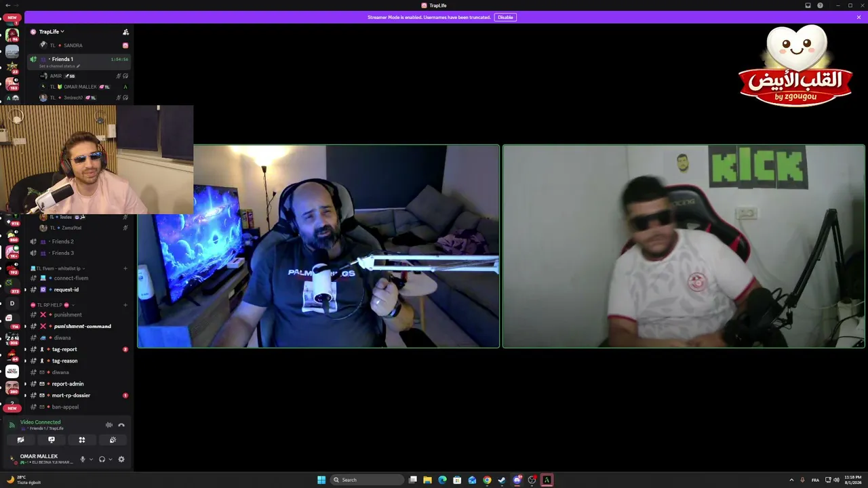Open the taskbar clock showing 11:18 PM
The image size is (868, 488).
coord(853,480)
